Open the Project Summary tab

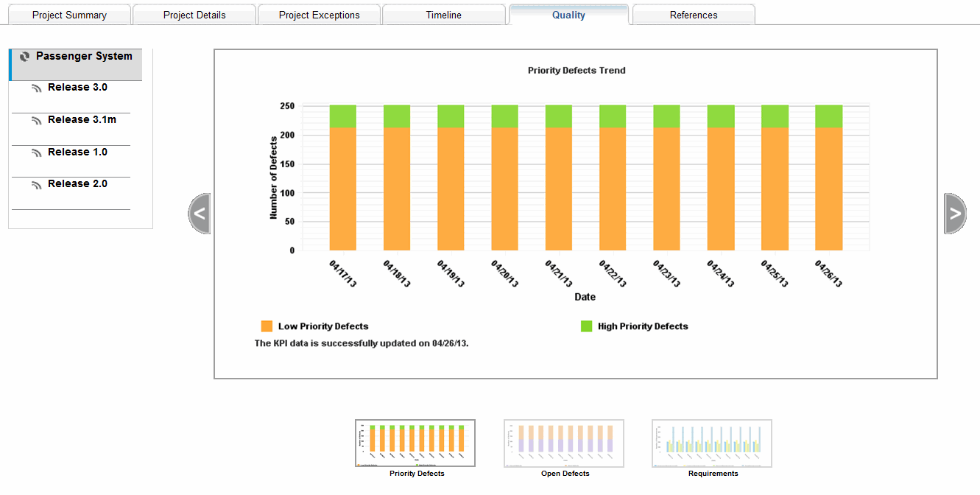69,15
